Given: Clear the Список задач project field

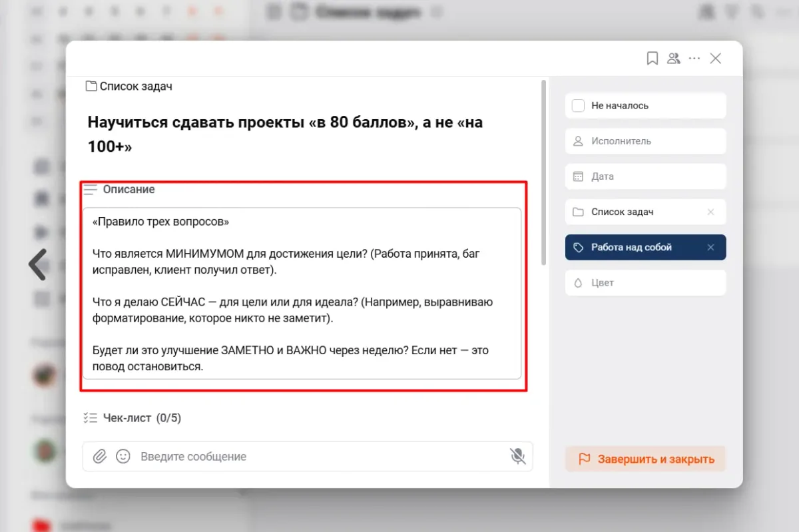Looking at the screenshot, I should coord(710,212).
